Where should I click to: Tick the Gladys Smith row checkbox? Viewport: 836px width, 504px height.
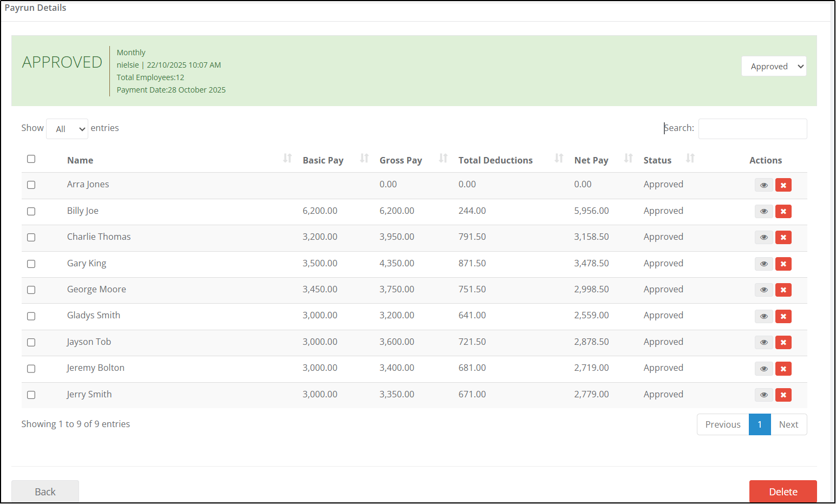click(31, 316)
